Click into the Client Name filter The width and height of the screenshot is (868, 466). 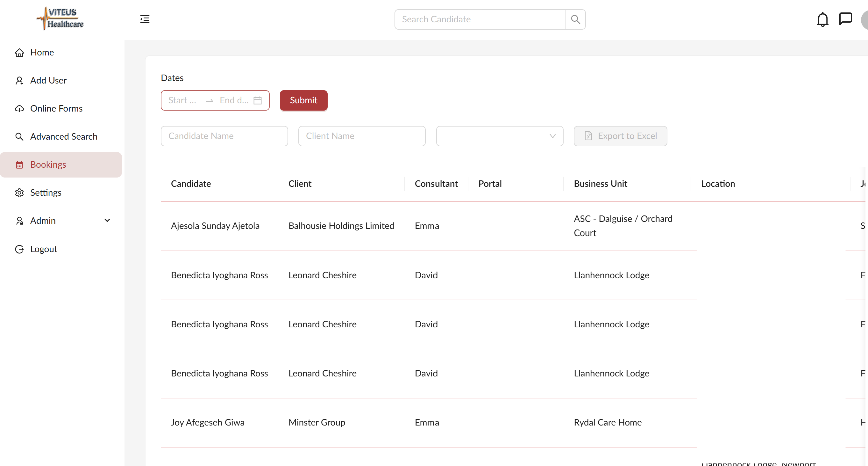coord(361,136)
